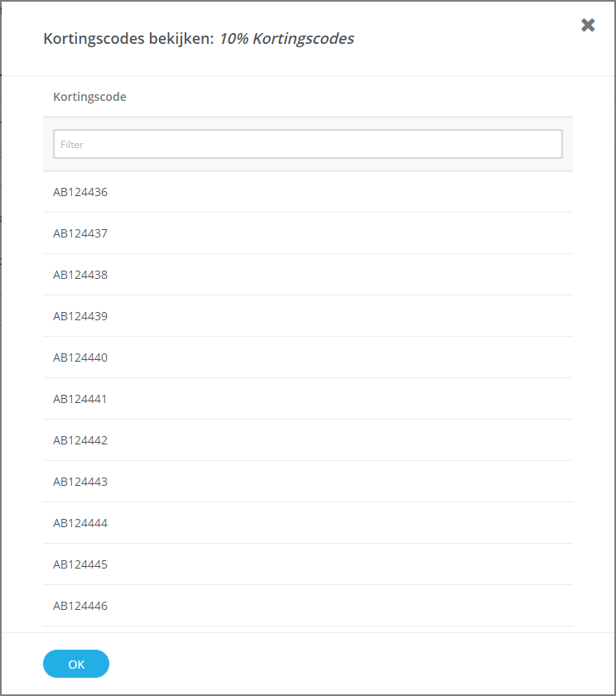The height and width of the screenshot is (696, 616).
Task: Select discount code AB124444
Action: pos(79,523)
